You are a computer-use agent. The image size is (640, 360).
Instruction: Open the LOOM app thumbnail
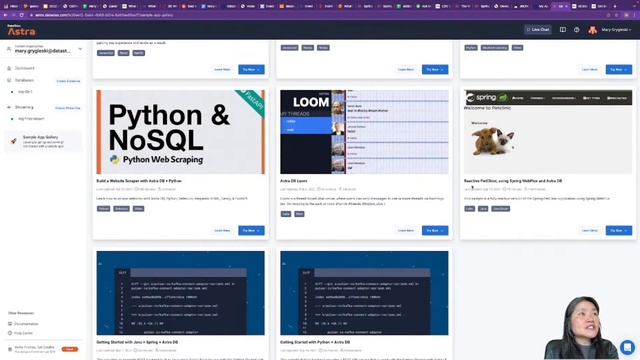(364, 132)
